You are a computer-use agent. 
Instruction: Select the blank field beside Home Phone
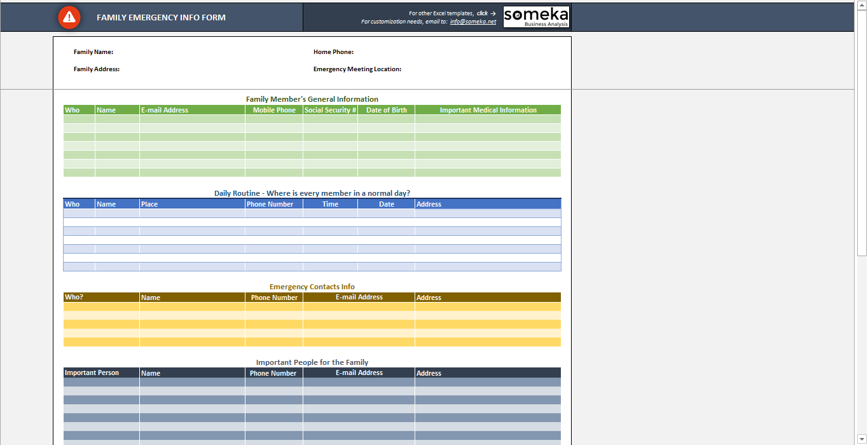pyautogui.click(x=445, y=52)
